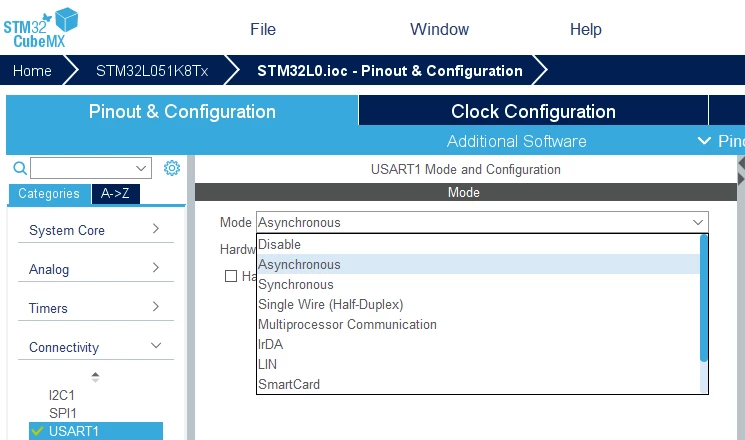
Task: Click the STM32L051K8Tx breadcrumb
Action: [x=152, y=71]
